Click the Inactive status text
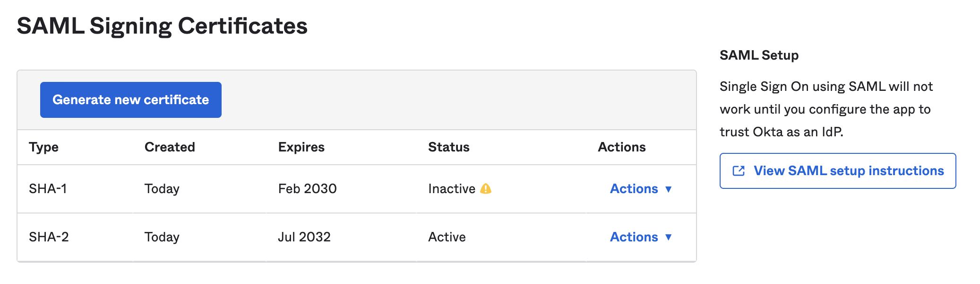The image size is (980, 284). coord(451,189)
